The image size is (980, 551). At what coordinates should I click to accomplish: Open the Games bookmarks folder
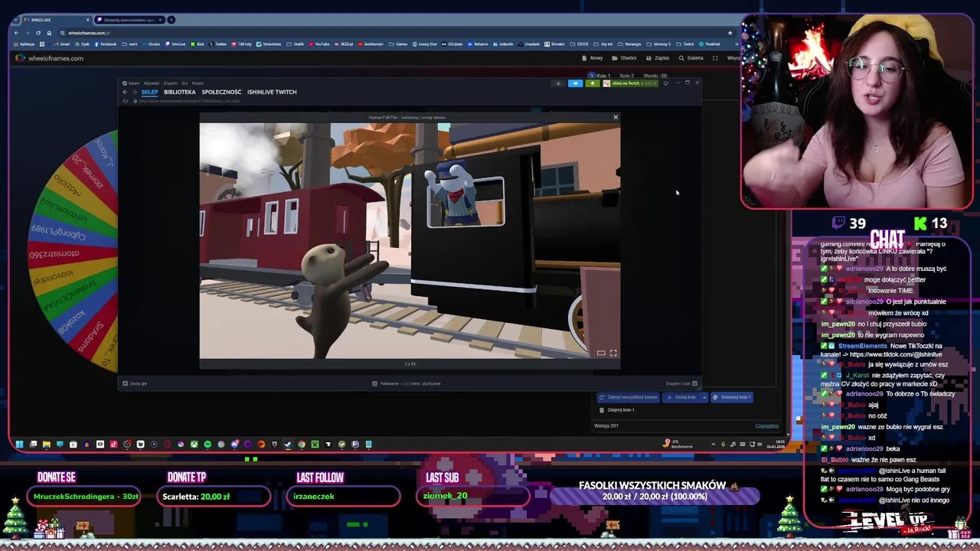coord(398,44)
